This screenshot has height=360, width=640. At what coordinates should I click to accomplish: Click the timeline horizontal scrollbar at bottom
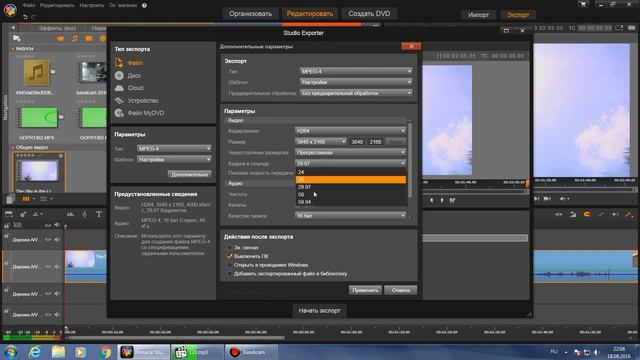(176, 338)
